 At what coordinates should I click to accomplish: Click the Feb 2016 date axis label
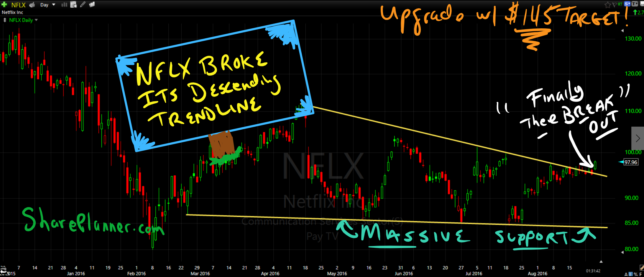pos(136,273)
